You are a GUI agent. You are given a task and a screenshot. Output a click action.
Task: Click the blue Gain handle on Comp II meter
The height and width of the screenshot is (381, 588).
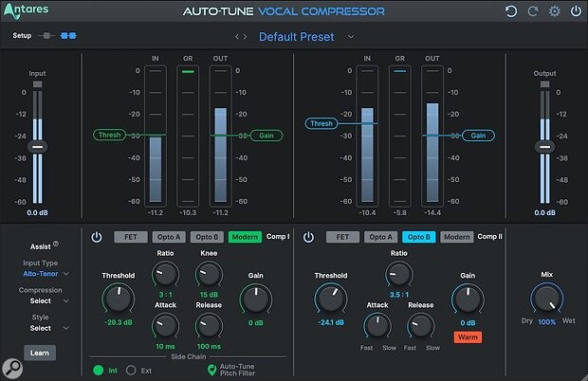click(478, 136)
